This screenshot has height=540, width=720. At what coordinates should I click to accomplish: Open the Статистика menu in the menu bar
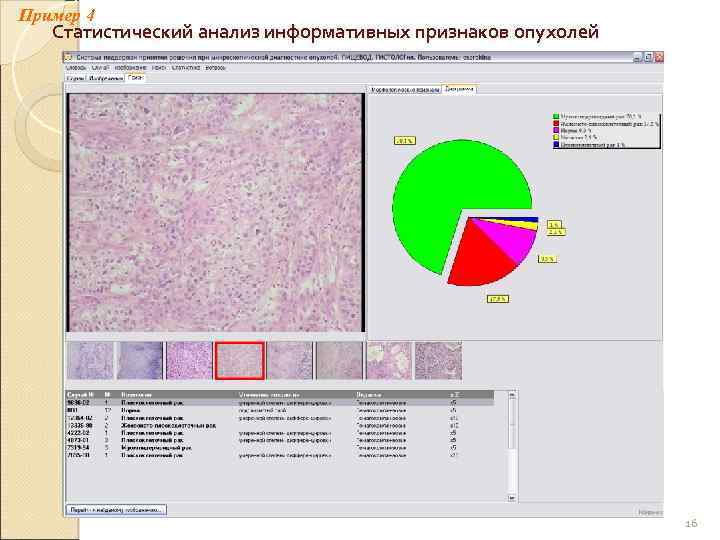(x=186, y=68)
